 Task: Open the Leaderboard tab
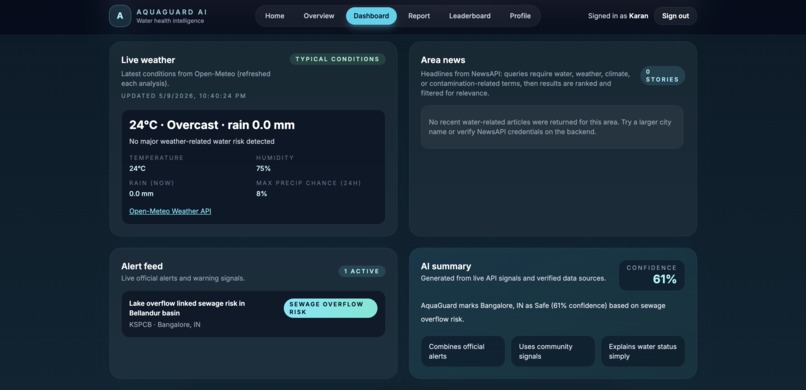coord(470,16)
